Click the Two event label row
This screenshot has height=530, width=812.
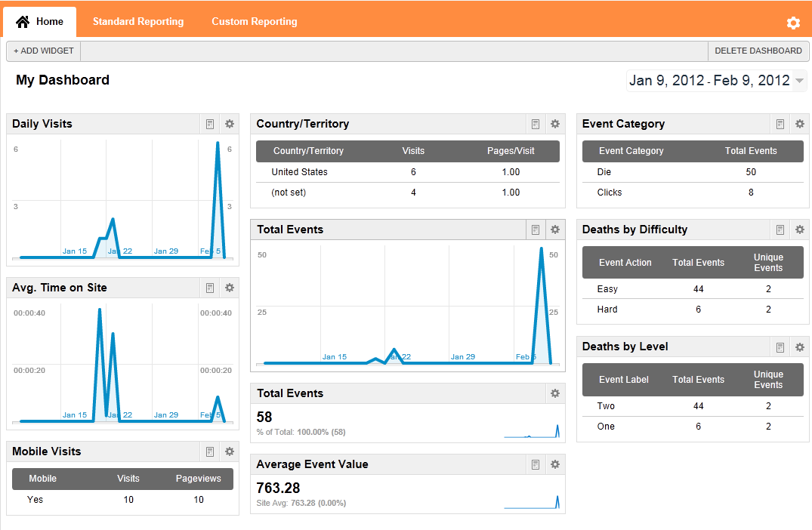pyautogui.click(x=693, y=406)
